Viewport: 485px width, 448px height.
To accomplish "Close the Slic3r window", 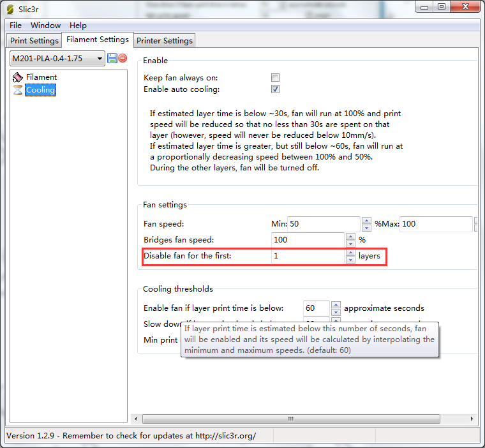I will 465,7.
